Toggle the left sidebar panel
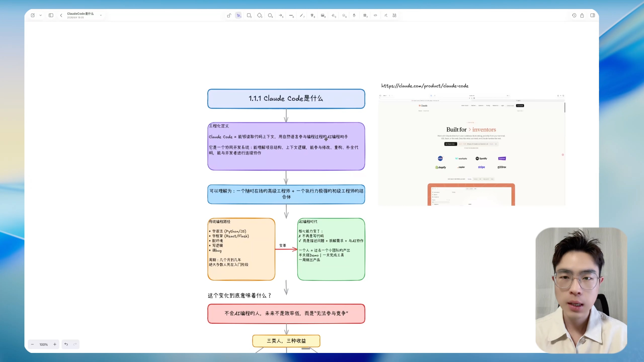The image size is (644, 362). pyautogui.click(x=51, y=15)
